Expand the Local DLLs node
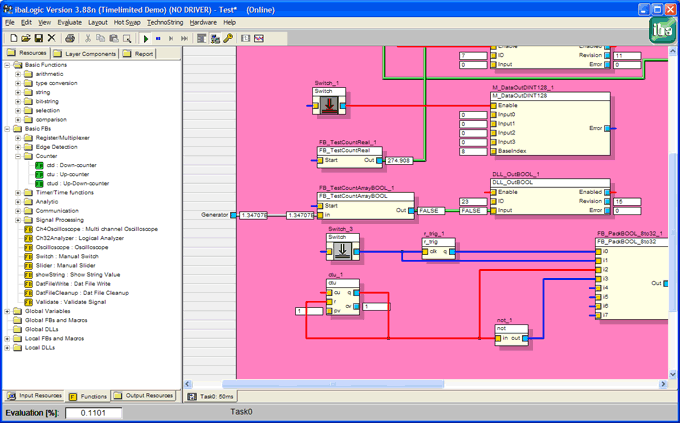This screenshot has height=423, width=680. tap(7, 348)
